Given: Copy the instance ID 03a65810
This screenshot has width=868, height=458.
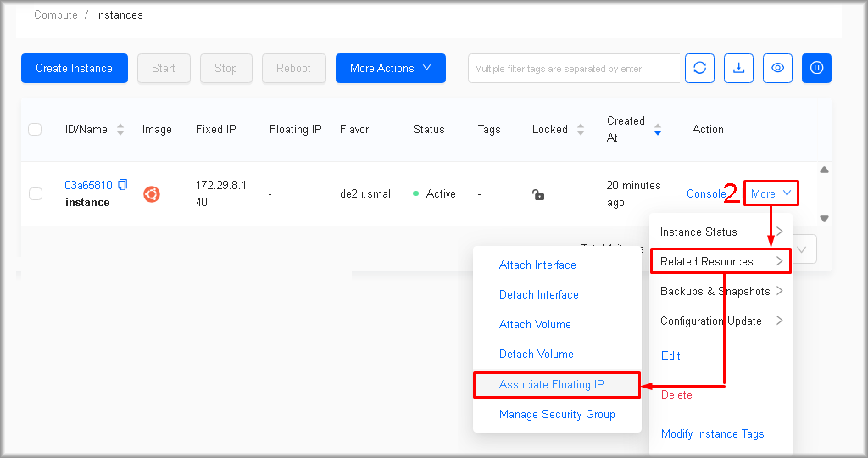Looking at the screenshot, I should (x=123, y=185).
